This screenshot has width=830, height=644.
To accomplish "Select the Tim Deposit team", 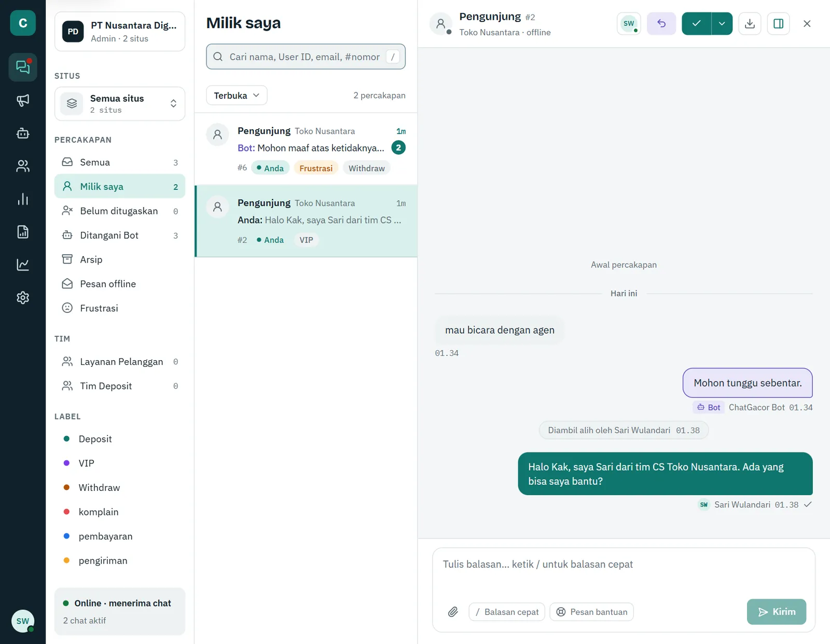I will [x=120, y=386].
